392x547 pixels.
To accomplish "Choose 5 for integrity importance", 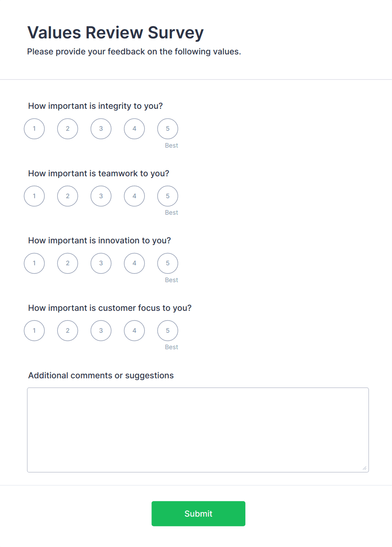I will tap(168, 129).
